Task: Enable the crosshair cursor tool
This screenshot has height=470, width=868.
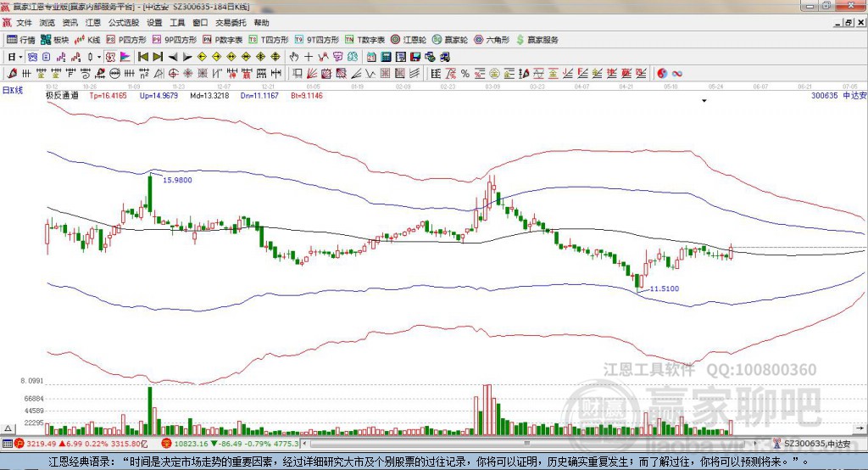Action: (309, 57)
